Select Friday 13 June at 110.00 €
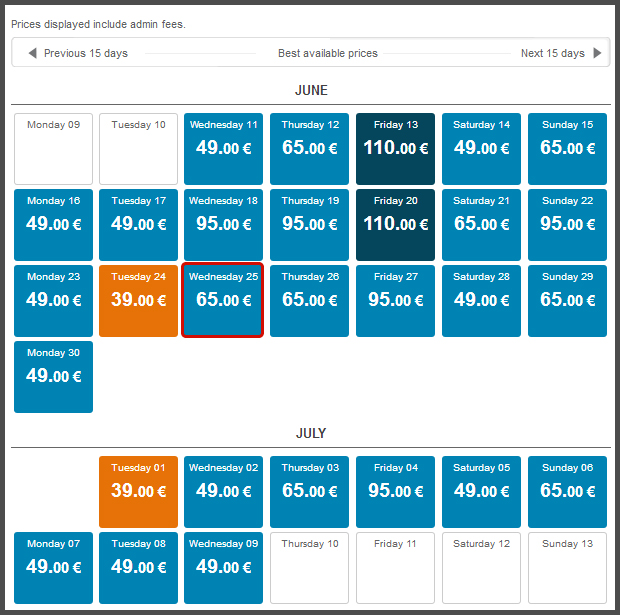The image size is (620, 615). (396, 149)
